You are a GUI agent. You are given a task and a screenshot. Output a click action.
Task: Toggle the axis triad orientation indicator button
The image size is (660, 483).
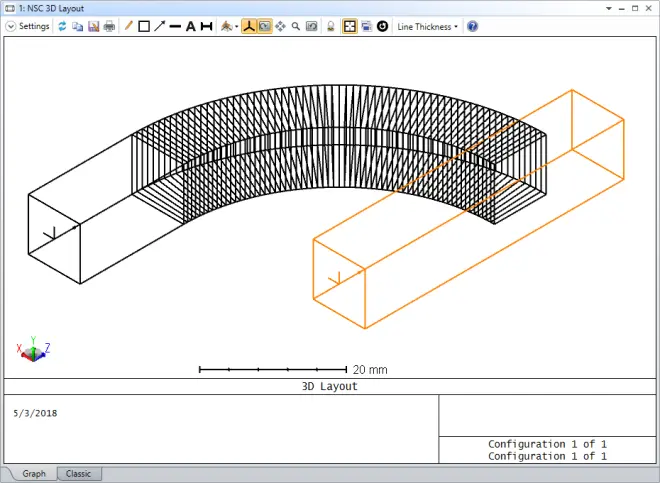pos(249,27)
